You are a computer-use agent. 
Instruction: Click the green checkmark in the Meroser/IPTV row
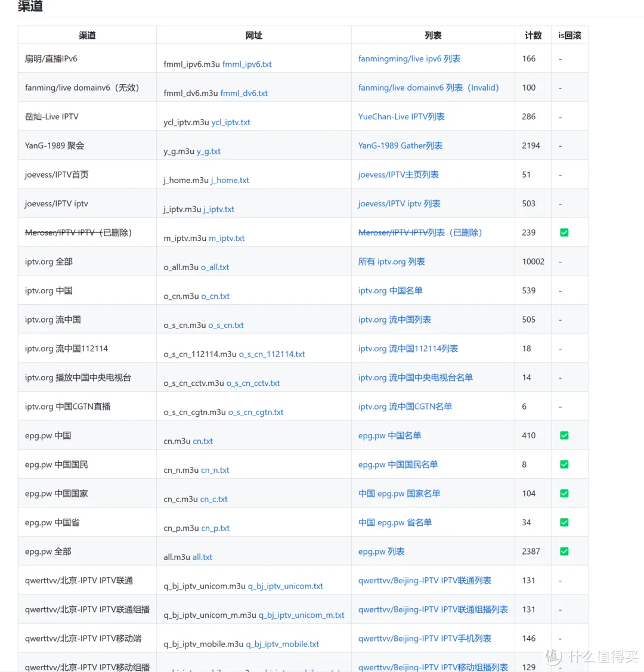[x=564, y=233]
